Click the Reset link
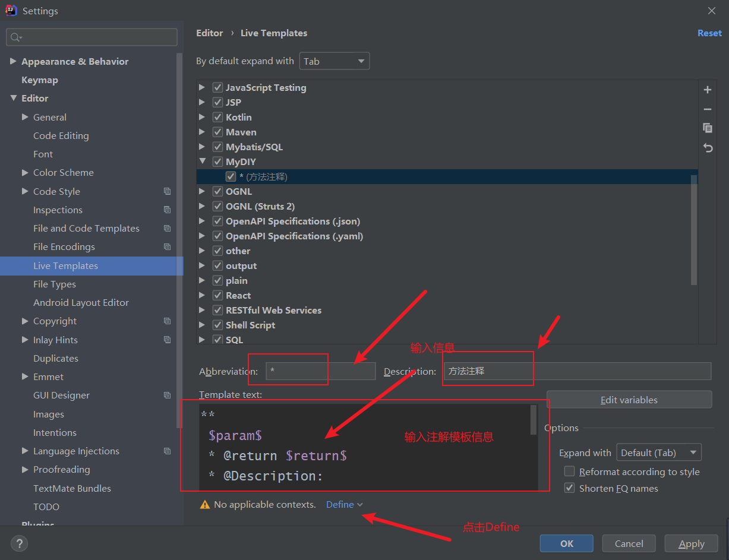 coord(709,33)
